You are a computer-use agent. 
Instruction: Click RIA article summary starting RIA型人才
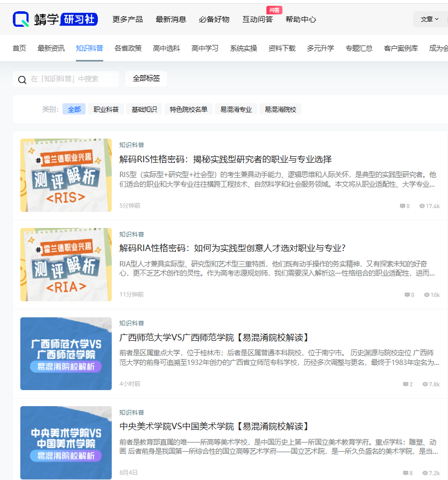(277, 269)
